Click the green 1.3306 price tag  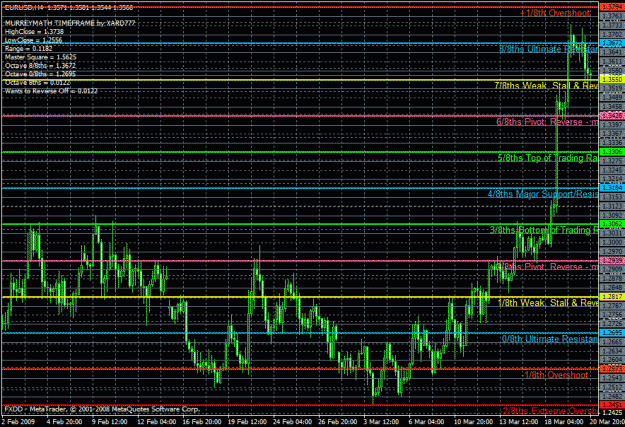pyautogui.click(x=612, y=152)
